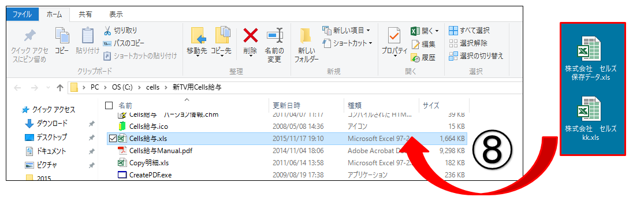
Task: Click Select none (選択解除)
Action: point(468,43)
